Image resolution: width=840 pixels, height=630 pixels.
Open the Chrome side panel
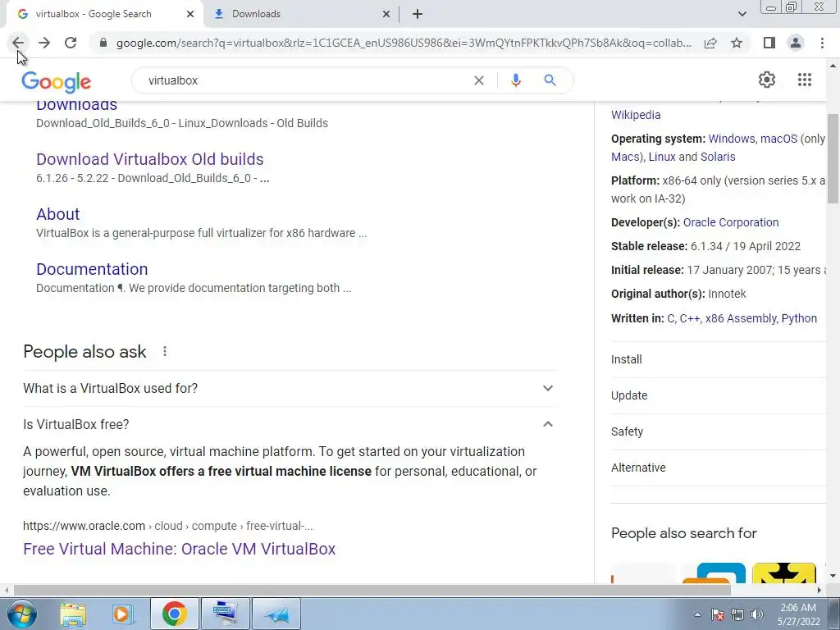point(769,43)
